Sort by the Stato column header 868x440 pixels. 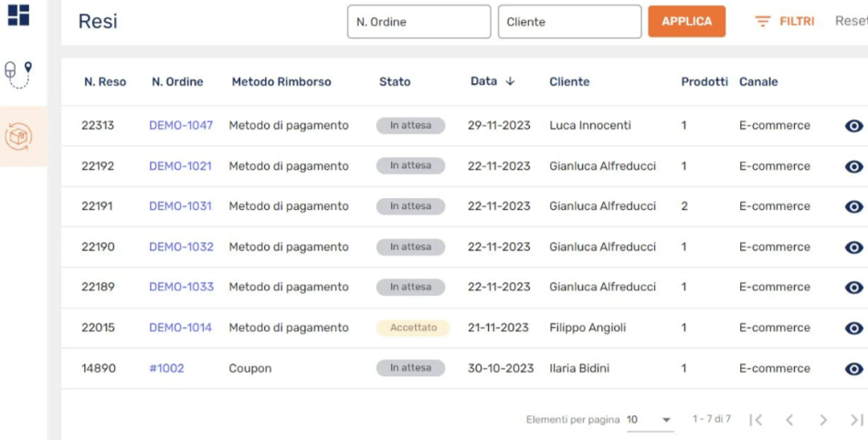[395, 81]
